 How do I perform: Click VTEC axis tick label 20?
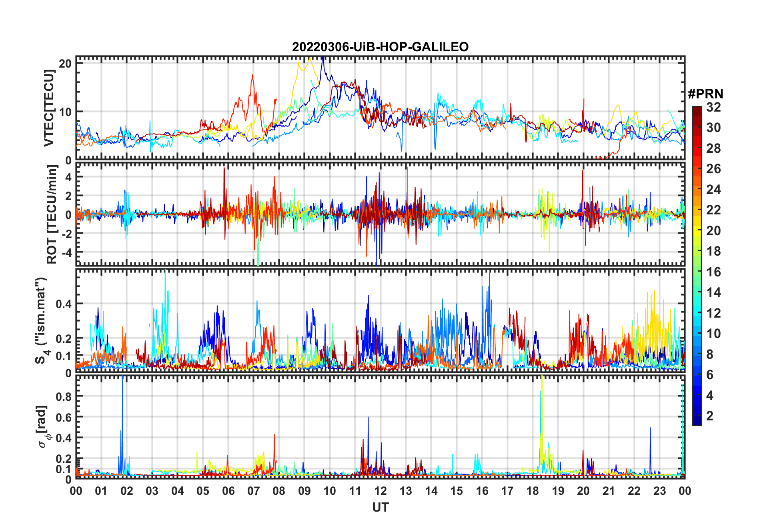tap(66, 63)
